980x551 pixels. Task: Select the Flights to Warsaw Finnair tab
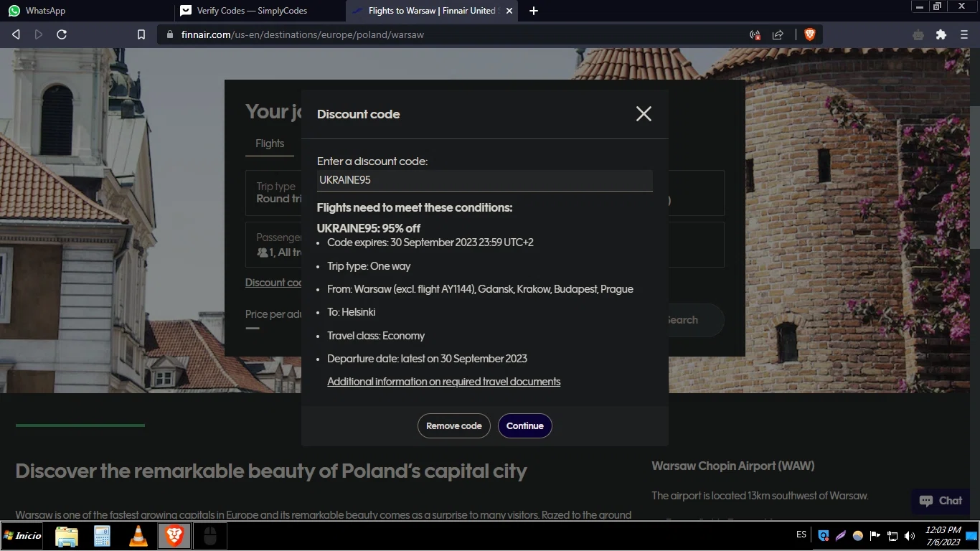pos(430,11)
